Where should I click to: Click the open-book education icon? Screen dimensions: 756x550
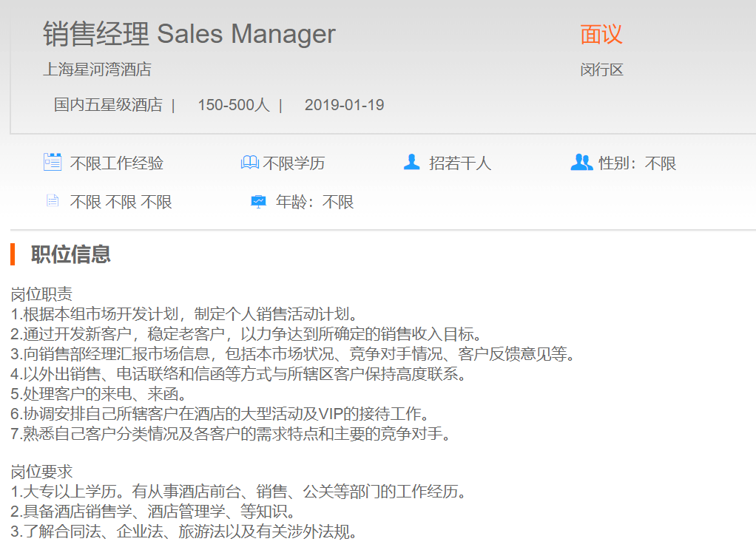pyautogui.click(x=250, y=163)
